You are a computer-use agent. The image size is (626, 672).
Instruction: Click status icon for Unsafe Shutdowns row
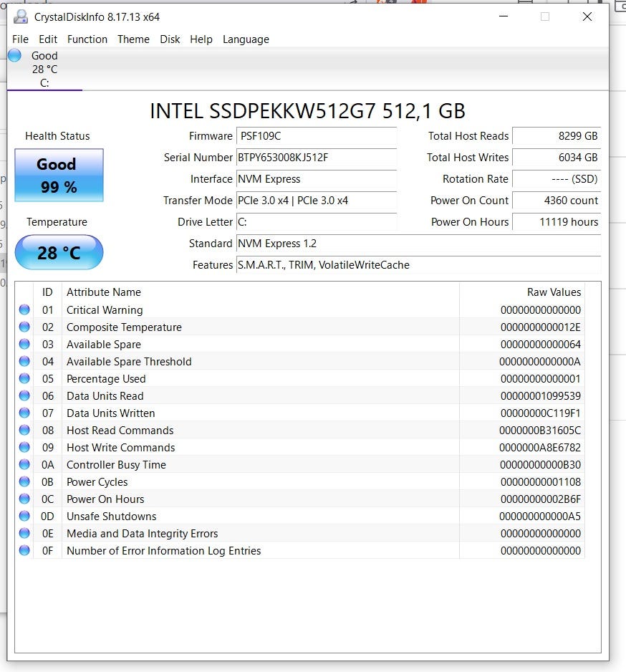point(24,516)
